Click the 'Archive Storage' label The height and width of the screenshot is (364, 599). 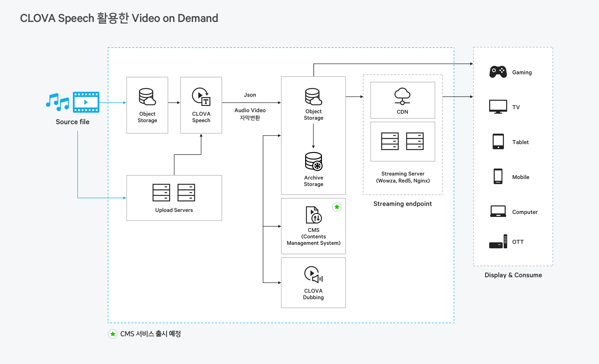tap(313, 181)
